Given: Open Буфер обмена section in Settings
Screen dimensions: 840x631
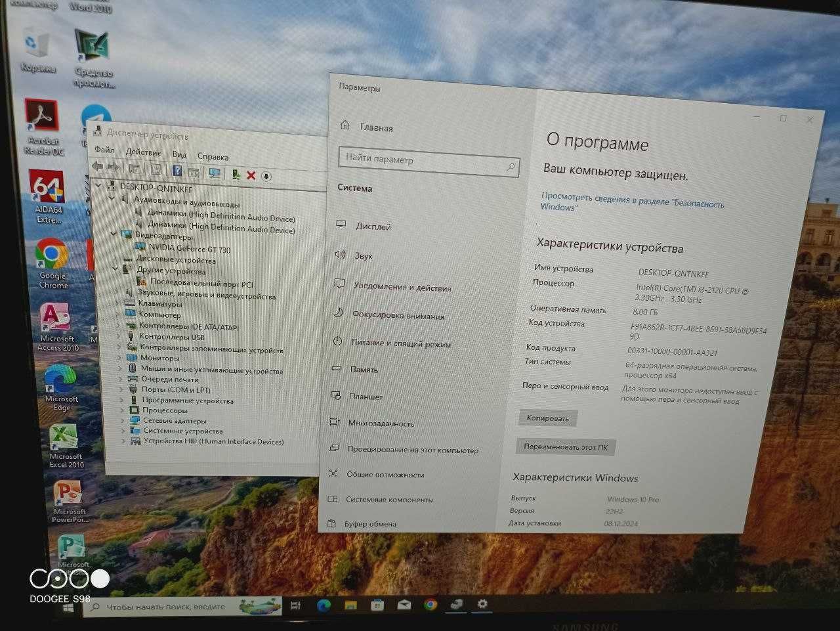Looking at the screenshot, I should pyautogui.click(x=370, y=523).
